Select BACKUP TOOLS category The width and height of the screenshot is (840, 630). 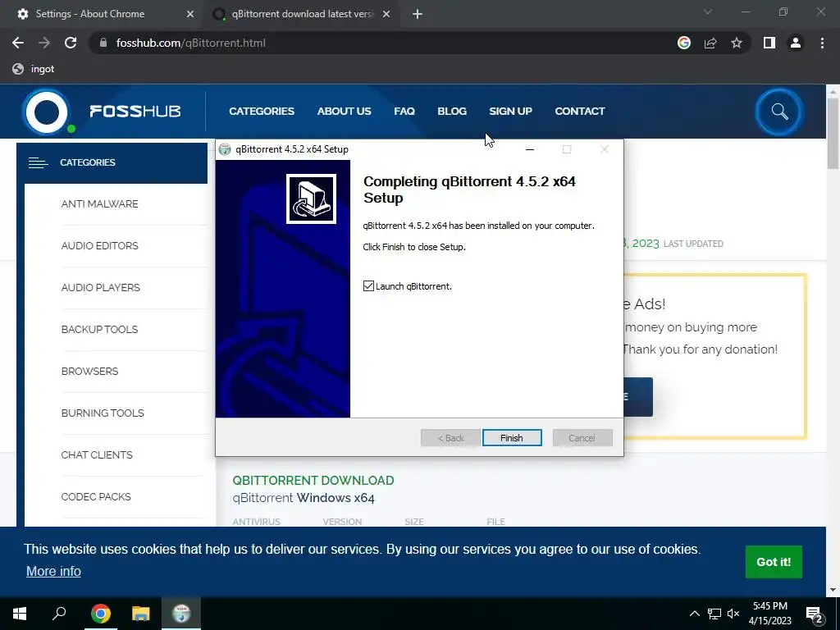tap(99, 329)
